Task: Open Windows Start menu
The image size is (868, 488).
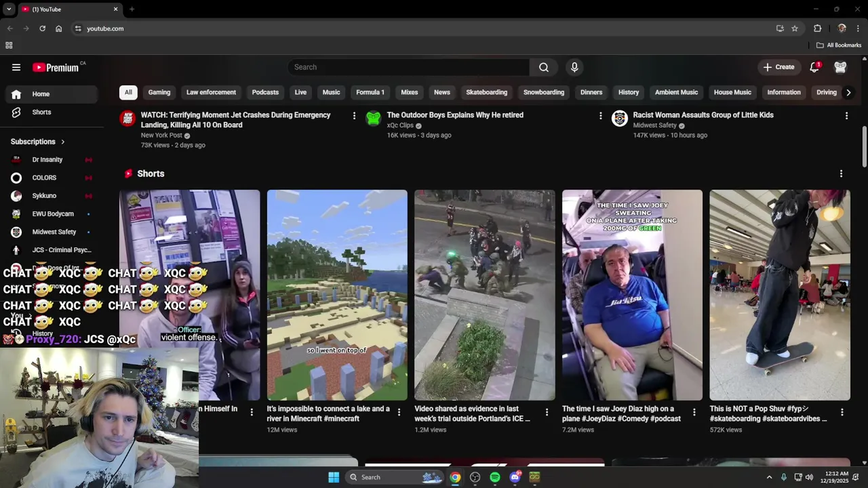Action: point(334,477)
